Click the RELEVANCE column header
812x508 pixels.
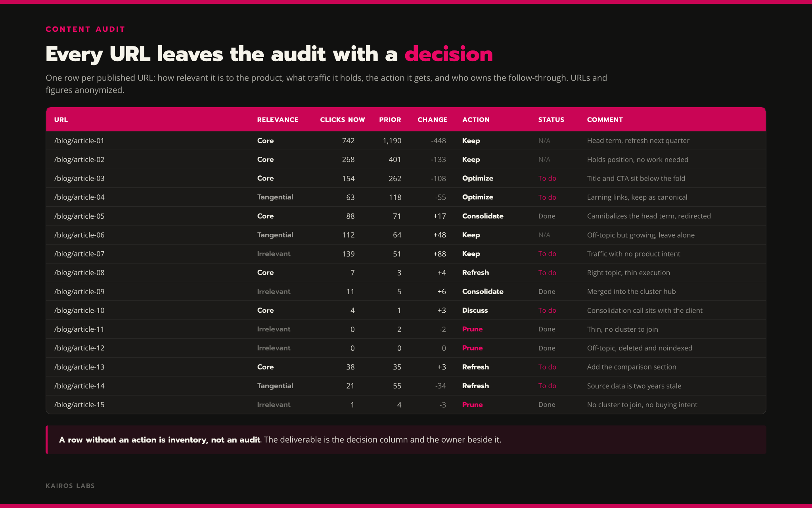[278, 119]
